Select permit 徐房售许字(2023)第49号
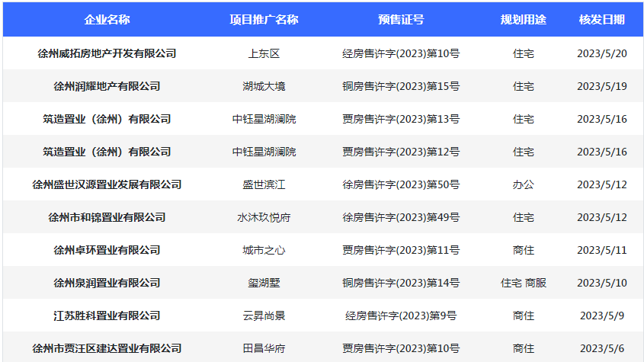This screenshot has height=362, width=644. coord(401,217)
